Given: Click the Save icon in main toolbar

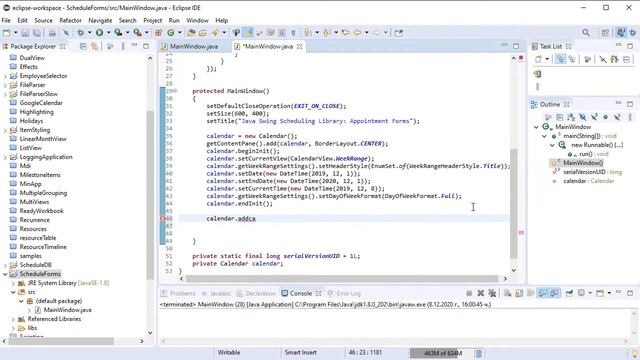Looking at the screenshot, I should tap(25, 33).
